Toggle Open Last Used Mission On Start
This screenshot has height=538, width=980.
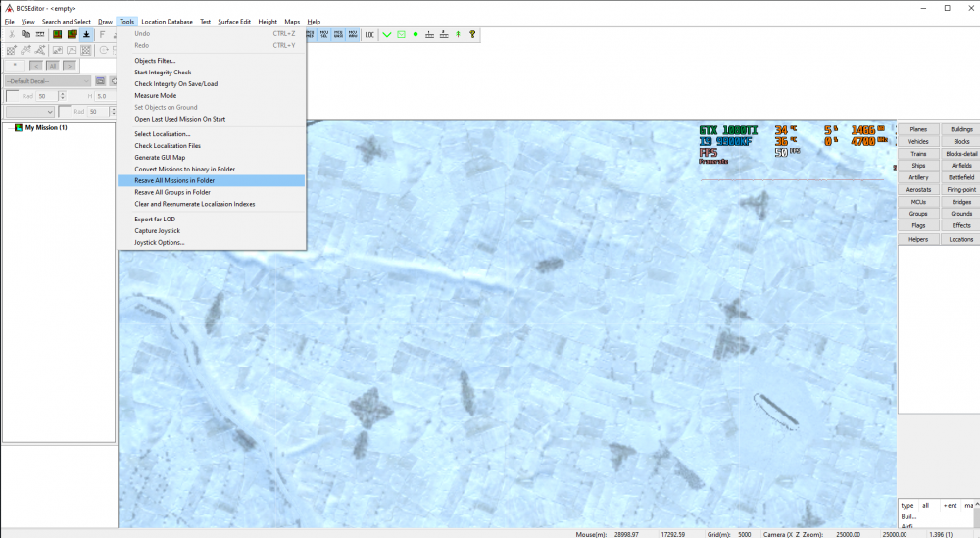tap(180, 119)
